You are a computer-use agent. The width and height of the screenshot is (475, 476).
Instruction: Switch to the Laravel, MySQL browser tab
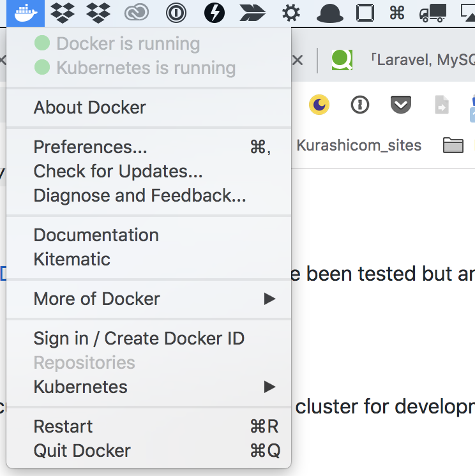[422, 60]
